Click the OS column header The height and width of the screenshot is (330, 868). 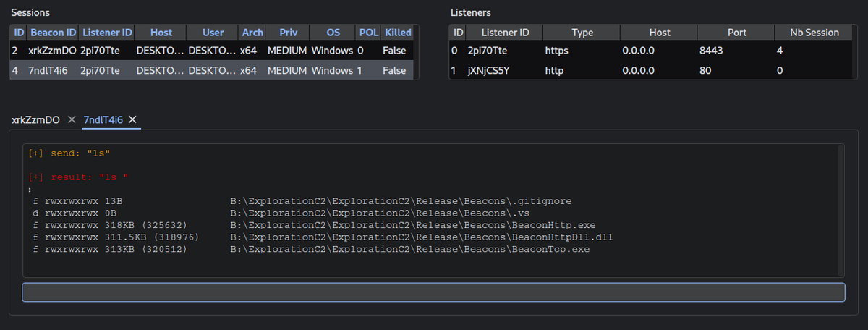click(x=333, y=33)
